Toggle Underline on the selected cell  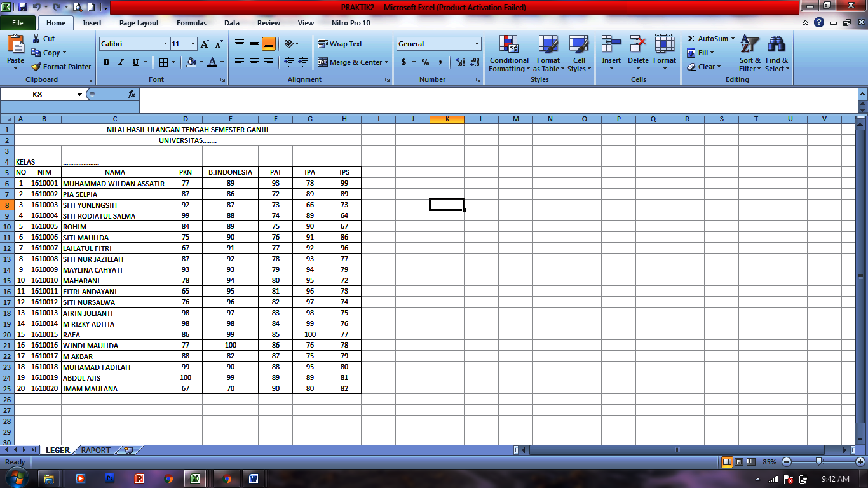tap(133, 63)
